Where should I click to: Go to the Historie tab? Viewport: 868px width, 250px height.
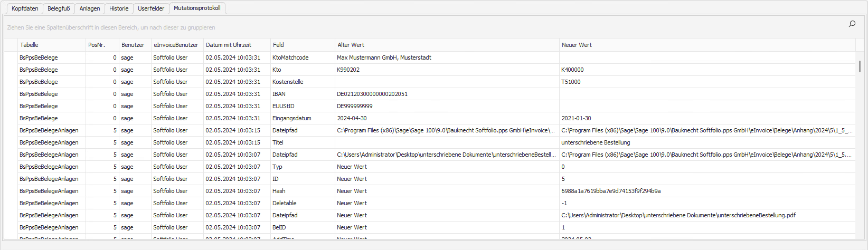point(119,8)
